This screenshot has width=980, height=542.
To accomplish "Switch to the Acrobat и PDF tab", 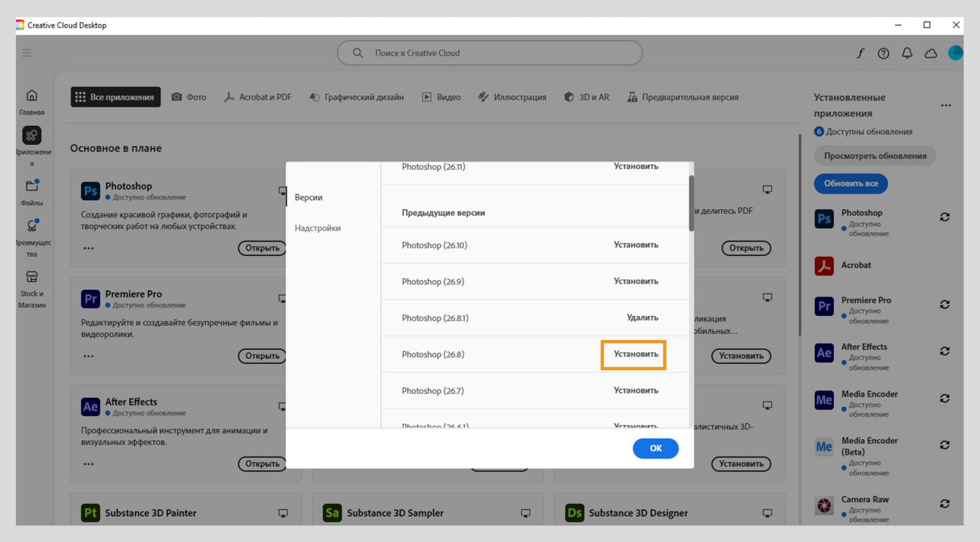I will click(258, 97).
